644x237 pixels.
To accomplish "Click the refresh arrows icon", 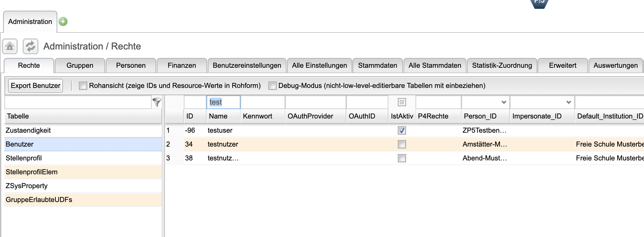I will click(x=30, y=47).
